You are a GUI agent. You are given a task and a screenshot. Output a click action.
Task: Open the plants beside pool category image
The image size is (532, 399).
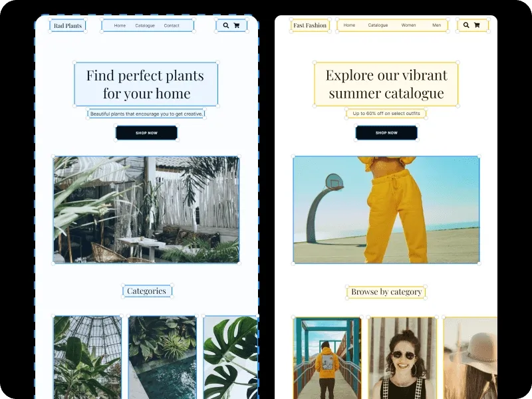pyautogui.click(x=162, y=357)
